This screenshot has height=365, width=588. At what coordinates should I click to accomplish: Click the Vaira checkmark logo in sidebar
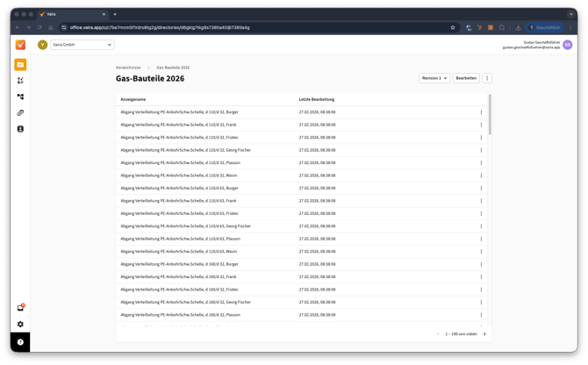[20, 45]
